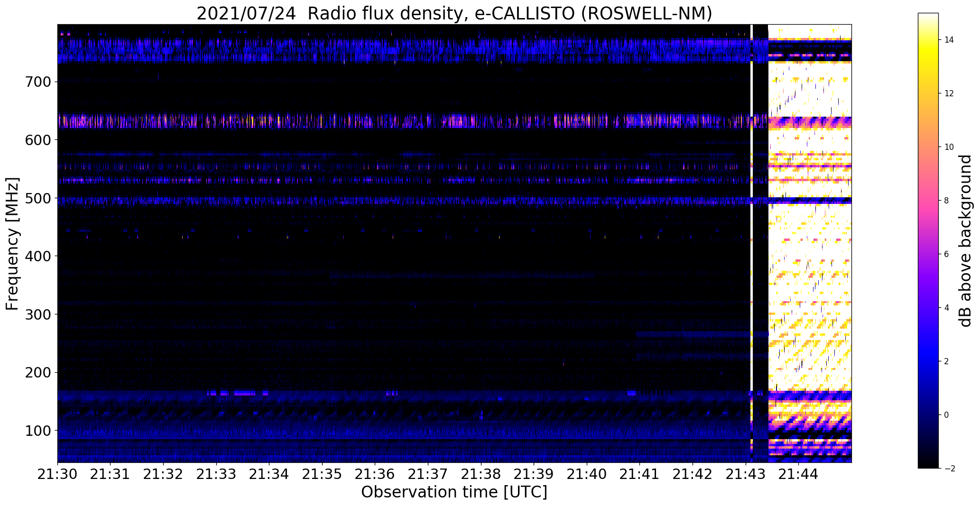Viewport: 980px width, 506px height.
Task: Click the saturated white burst region after 21:43
Action: pyautogui.click(x=810, y=243)
